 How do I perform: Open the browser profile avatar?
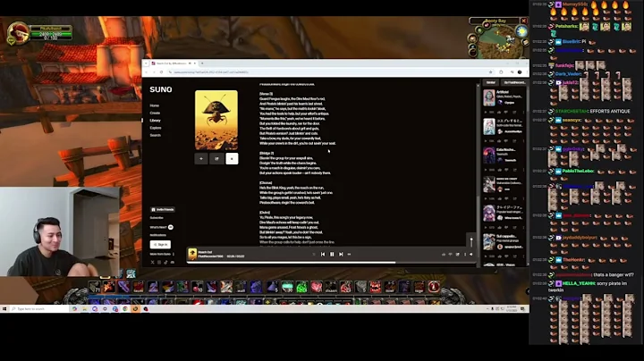[x=520, y=72]
